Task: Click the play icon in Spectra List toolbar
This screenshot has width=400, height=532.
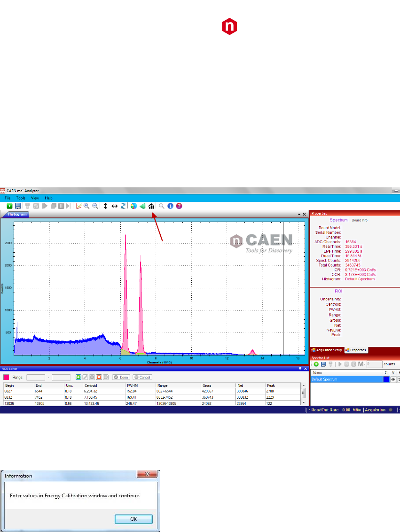Action: click(x=339, y=364)
